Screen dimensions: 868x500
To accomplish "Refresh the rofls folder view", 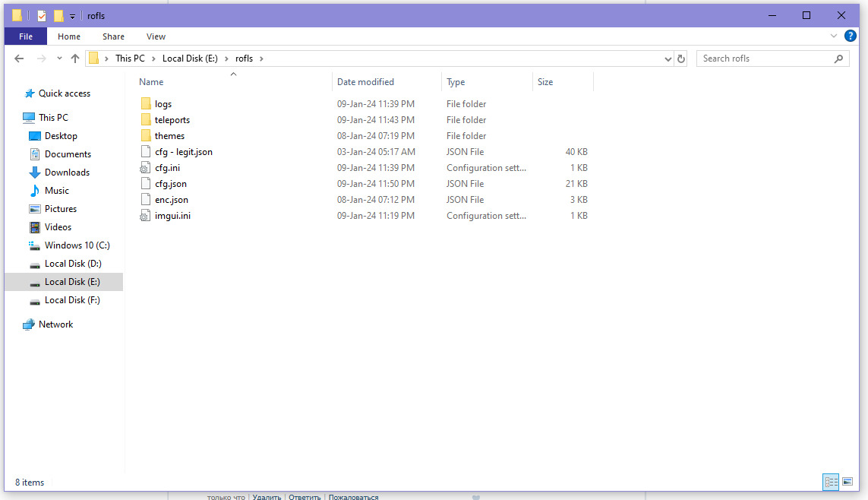I will (681, 59).
